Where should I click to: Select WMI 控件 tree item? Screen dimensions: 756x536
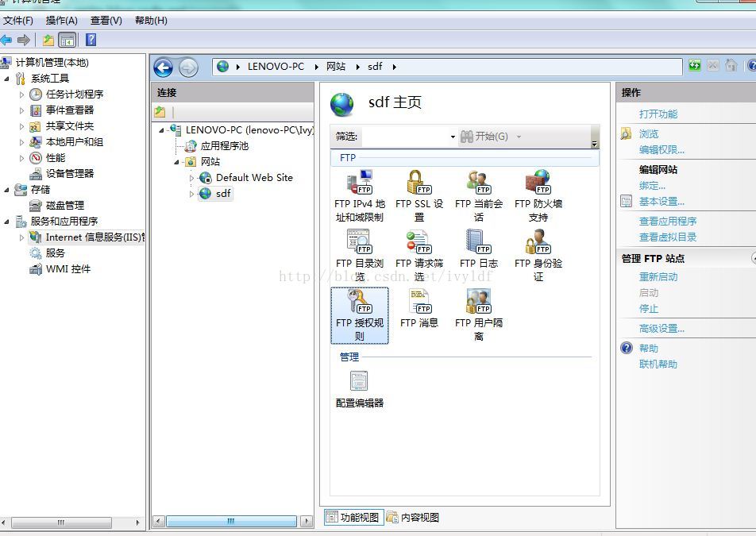68,269
